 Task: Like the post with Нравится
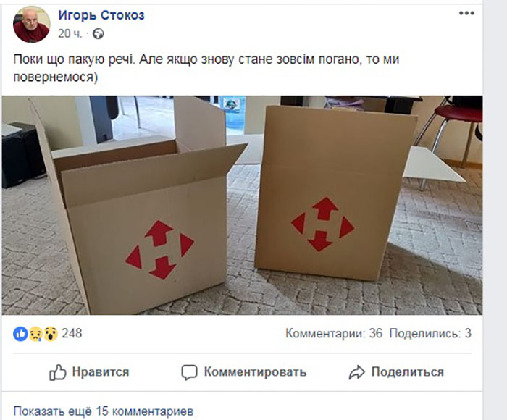tap(89, 372)
